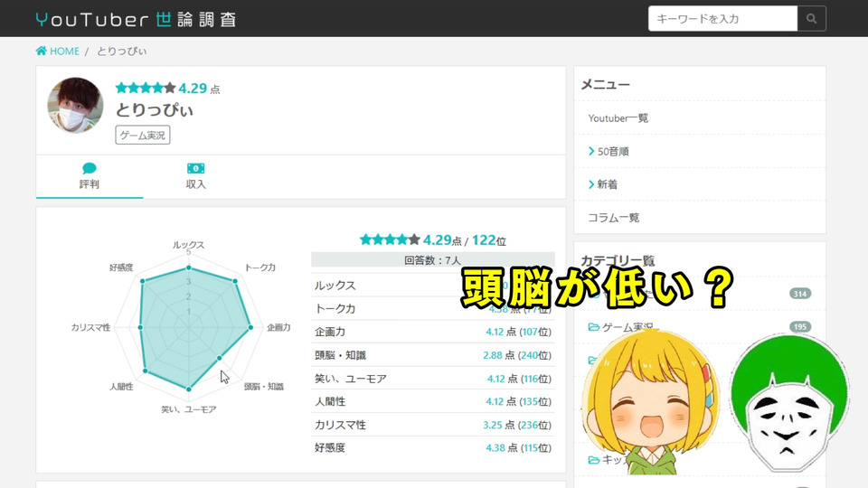Click the とりっぴぃ channel name heading
Screen dimensions: 868x488
pos(155,110)
